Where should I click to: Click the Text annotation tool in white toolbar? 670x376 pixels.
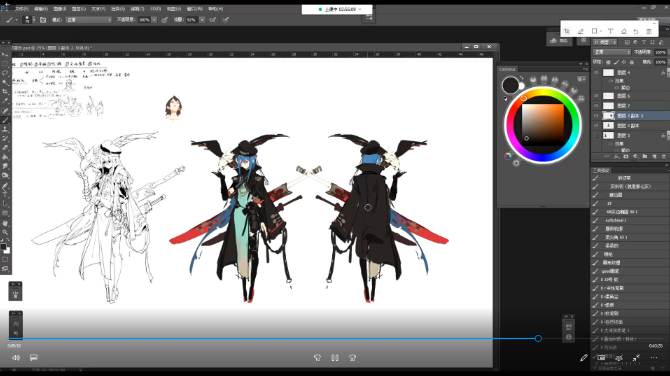pos(610,31)
